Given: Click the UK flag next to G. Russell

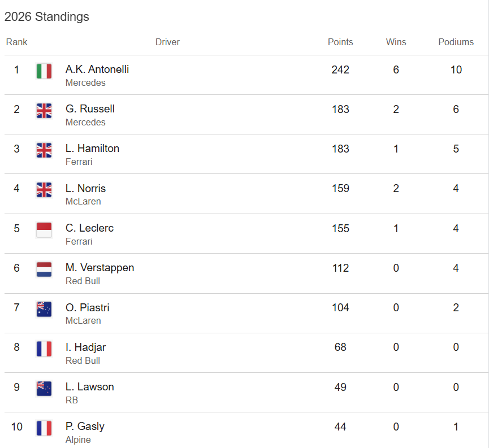Looking at the screenshot, I should point(44,111).
